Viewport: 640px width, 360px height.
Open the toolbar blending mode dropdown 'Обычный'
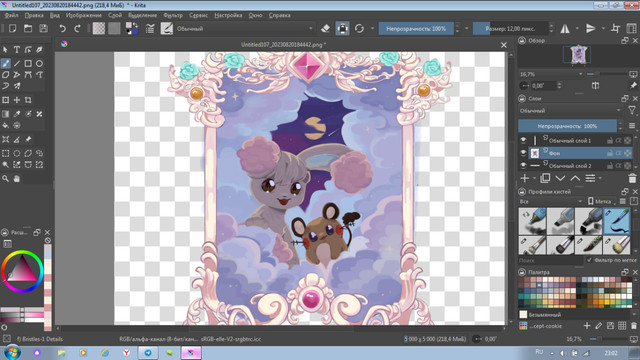click(x=245, y=29)
